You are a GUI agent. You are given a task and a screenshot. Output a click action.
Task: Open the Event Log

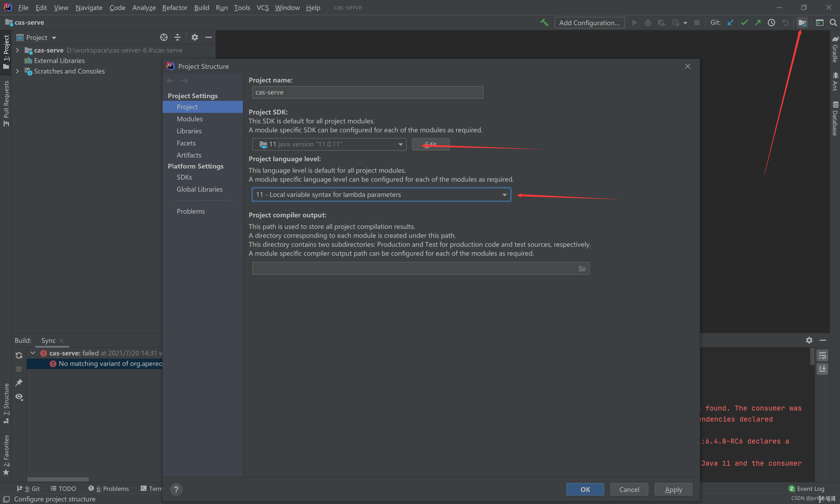click(806, 489)
